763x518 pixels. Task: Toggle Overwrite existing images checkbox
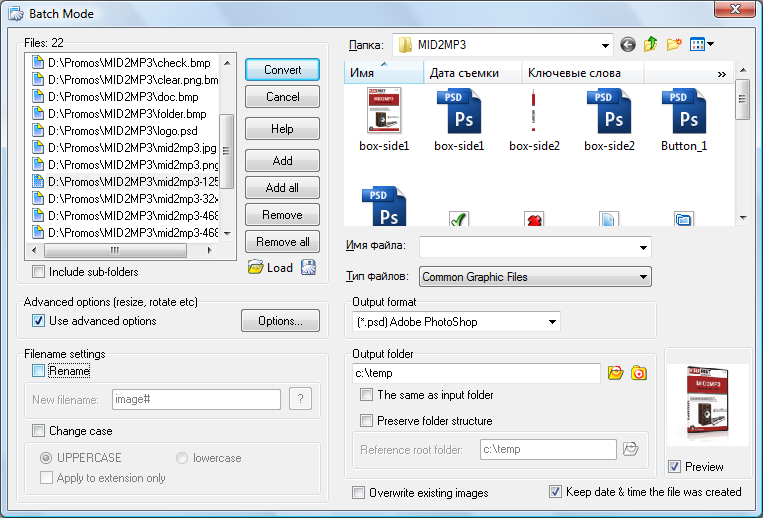(359, 493)
